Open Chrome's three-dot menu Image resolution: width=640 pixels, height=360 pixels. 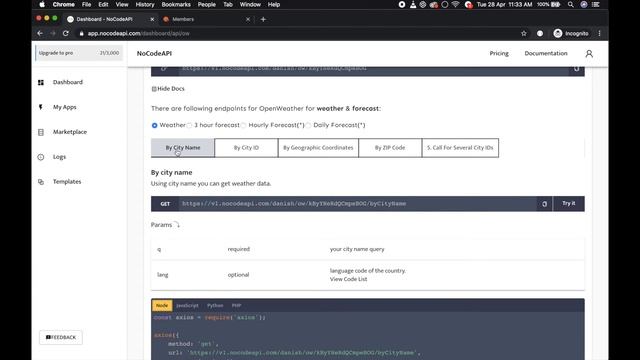click(x=599, y=33)
